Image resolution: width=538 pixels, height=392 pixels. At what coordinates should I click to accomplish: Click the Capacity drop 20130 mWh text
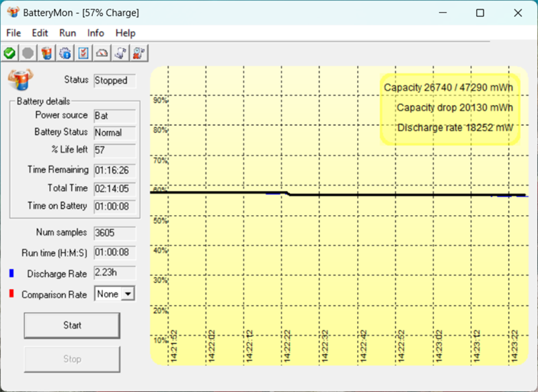click(x=455, y=108)
